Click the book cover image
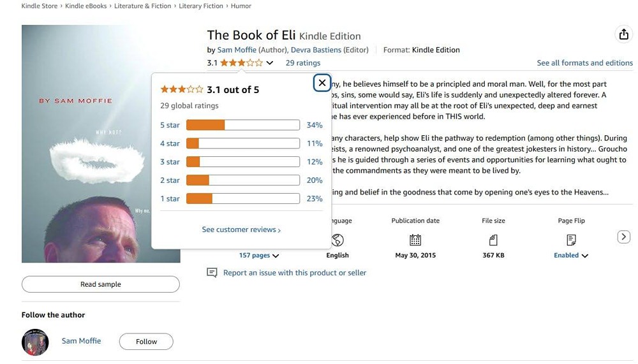638x364 pixels. click(x=101, y=143)
